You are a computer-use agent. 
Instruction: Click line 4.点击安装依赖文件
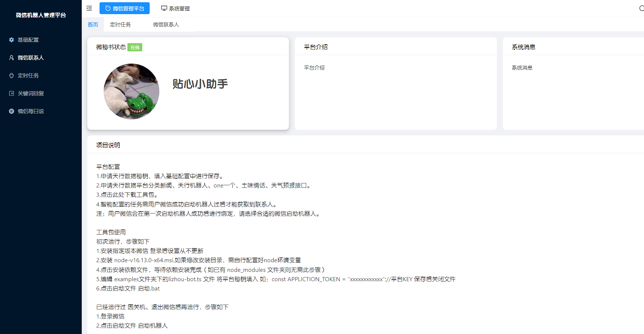pos(211,270)
